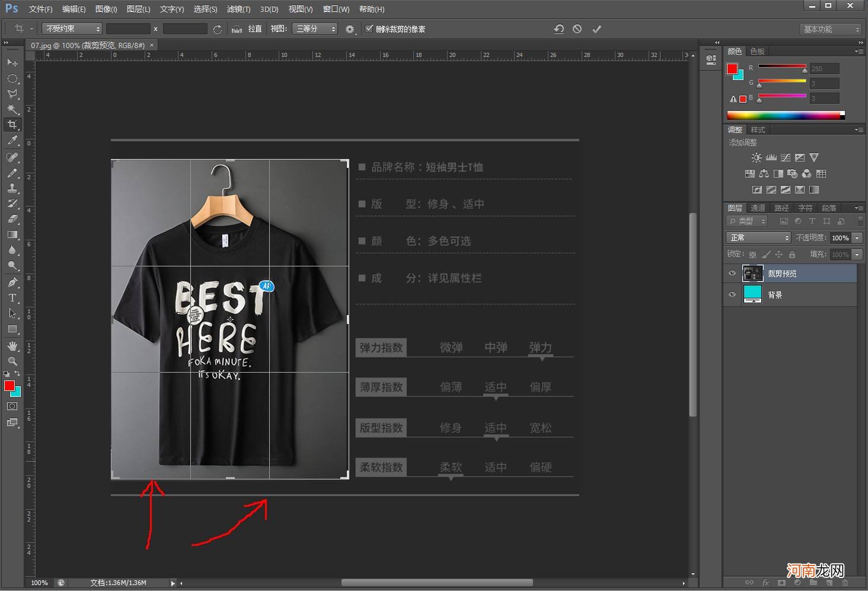This screenshot has width=868, height=591.
Task: Commit the crop with checkmark
Action: pyautogui.click(x=596, y=29)
